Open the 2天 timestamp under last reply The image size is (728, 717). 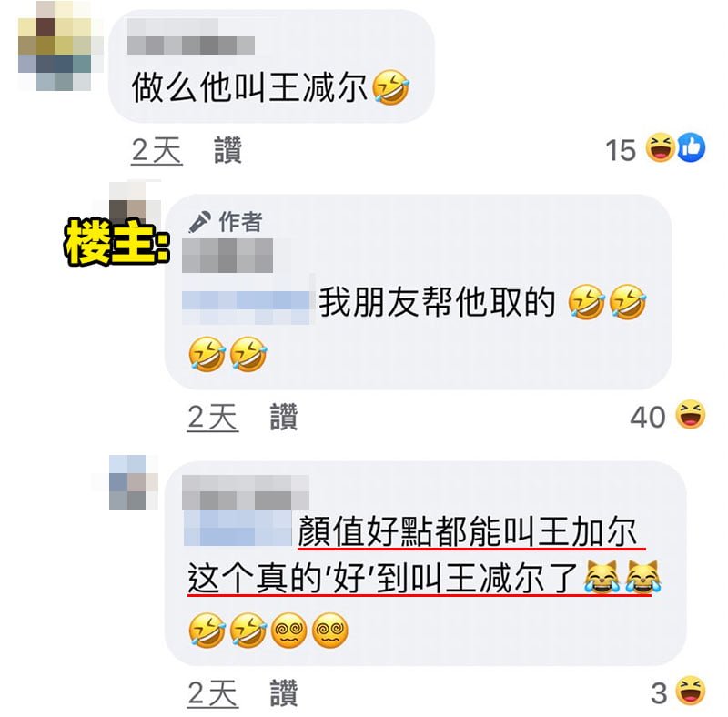coord(213,693)
